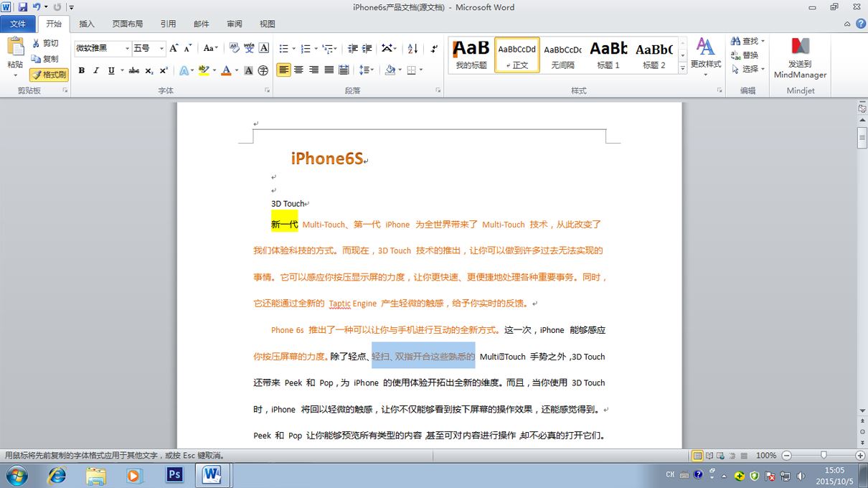
Task: Click the Phonetic Guide (文) icon
Action: 249,48
